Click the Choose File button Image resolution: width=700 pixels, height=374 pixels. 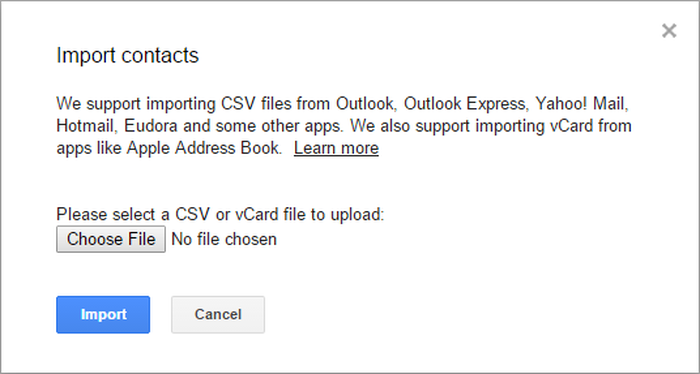(111, 239)
